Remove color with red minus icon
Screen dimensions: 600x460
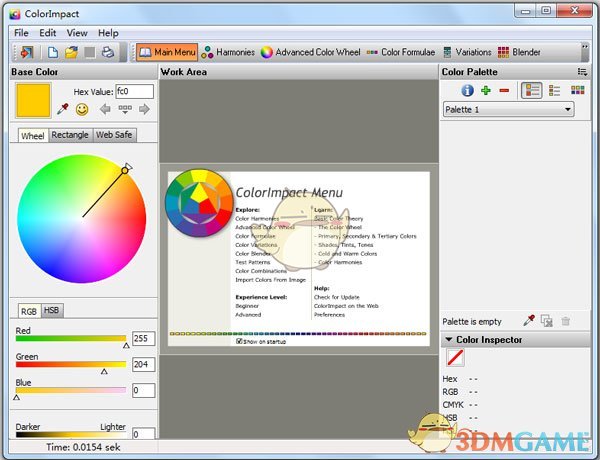pyautogui.click(x=504, y=90)
